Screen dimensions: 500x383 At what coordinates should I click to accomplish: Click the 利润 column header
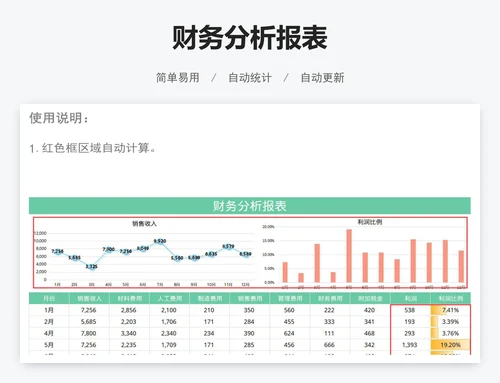pos(410,298)
